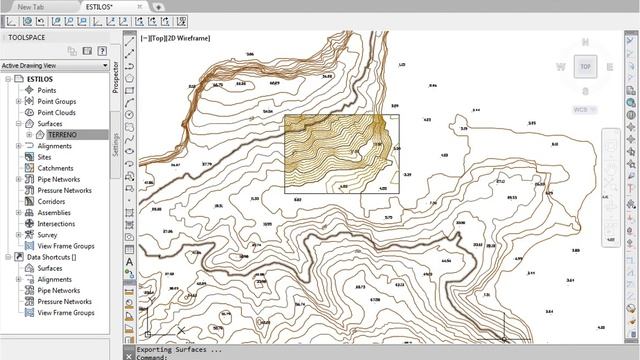The height and width of the screenshot is (360, 640).
Task: Click the TOP face of ViewCube
Action: coord(585,67)
